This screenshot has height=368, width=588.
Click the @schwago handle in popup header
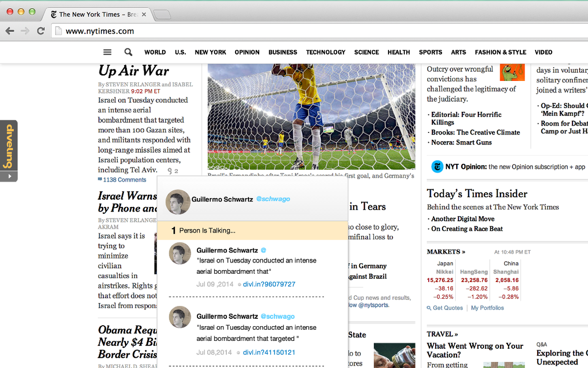(x=273, y=199)
